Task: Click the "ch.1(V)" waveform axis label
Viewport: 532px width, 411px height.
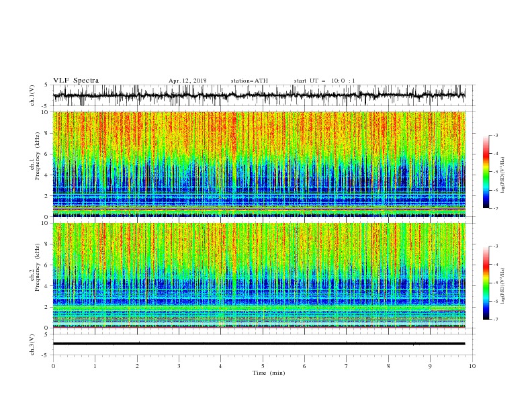Action: 32,95
